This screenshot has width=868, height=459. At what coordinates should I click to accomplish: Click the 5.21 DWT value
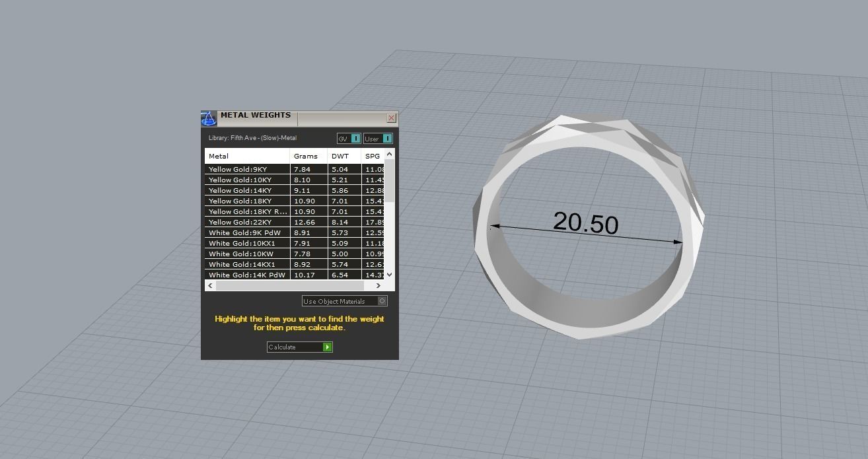coord(340,180)
